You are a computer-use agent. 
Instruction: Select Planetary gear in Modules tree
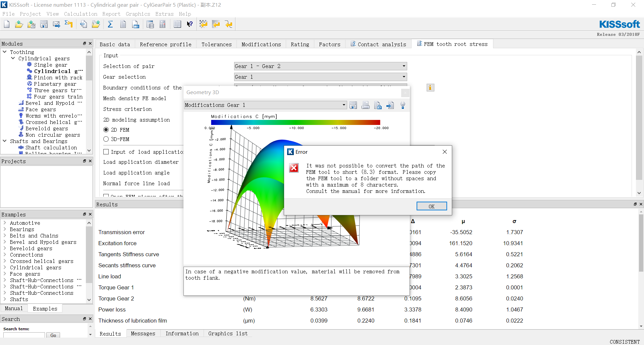pos(55,84)
